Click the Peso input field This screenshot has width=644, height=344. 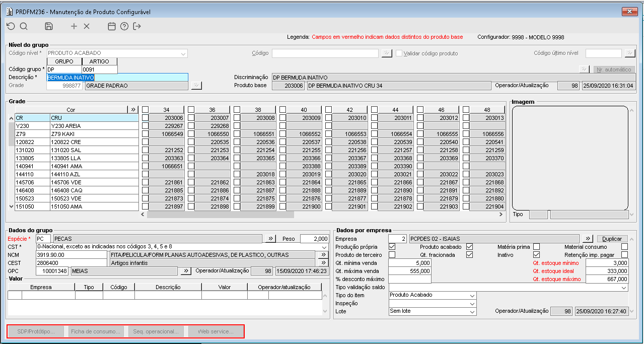pyautogui.click(x=314, y=239)
